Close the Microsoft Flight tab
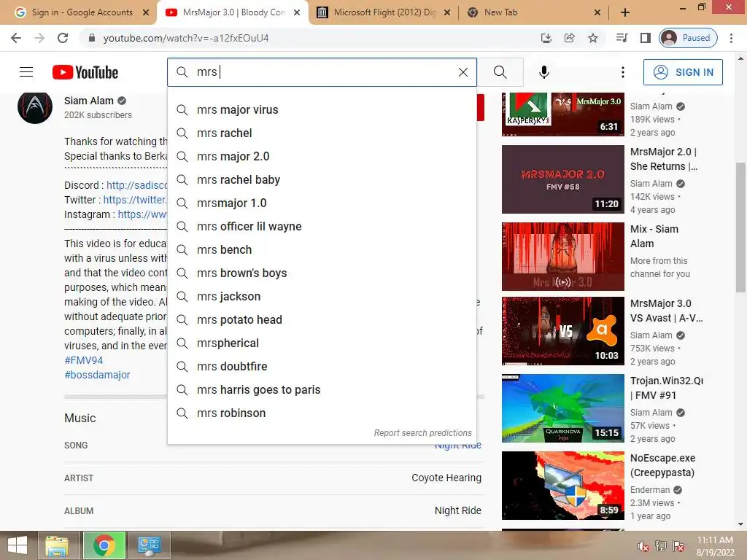The height and width of the screenshot is (560, 747). click(447, 12)
